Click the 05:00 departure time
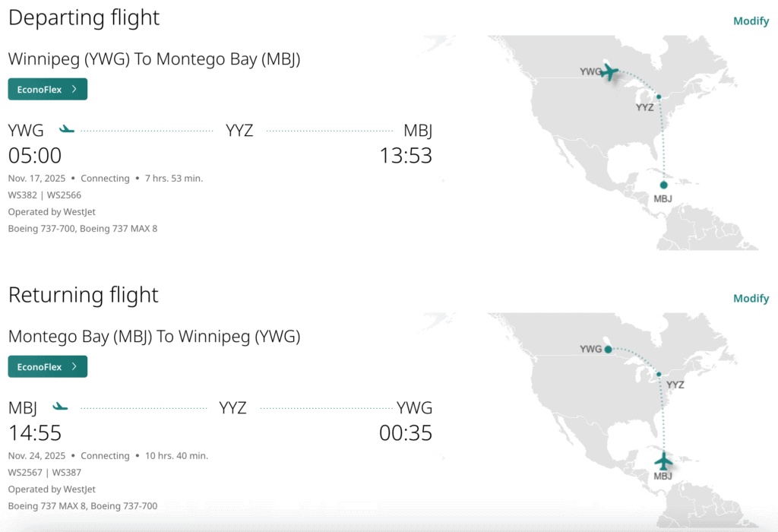The height and width of the screenshot is (532, 778). click(35, 156)
